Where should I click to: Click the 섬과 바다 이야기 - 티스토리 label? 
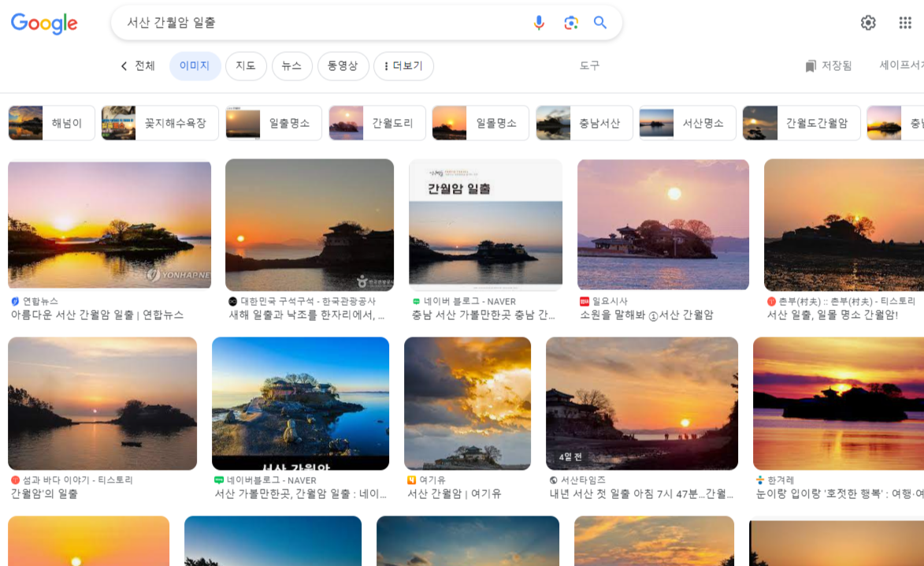(x=77, y=480)
